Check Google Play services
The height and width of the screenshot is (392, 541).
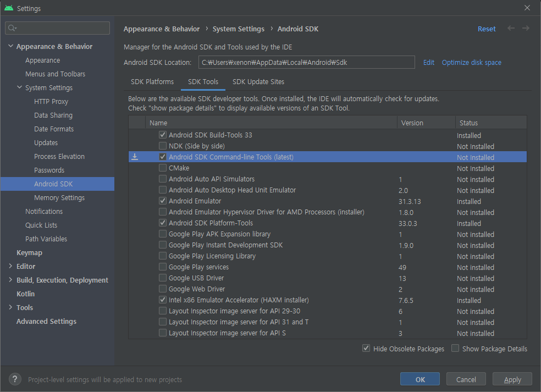coord(163,267)
